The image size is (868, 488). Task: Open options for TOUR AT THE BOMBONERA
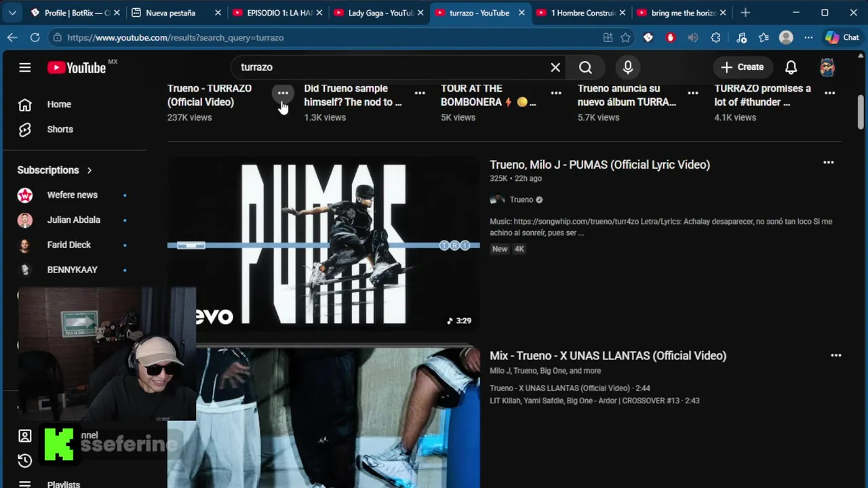556,93
